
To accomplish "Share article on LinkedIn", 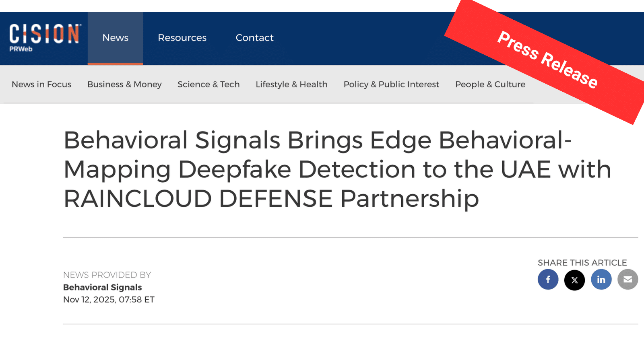I will coord(601,280).
